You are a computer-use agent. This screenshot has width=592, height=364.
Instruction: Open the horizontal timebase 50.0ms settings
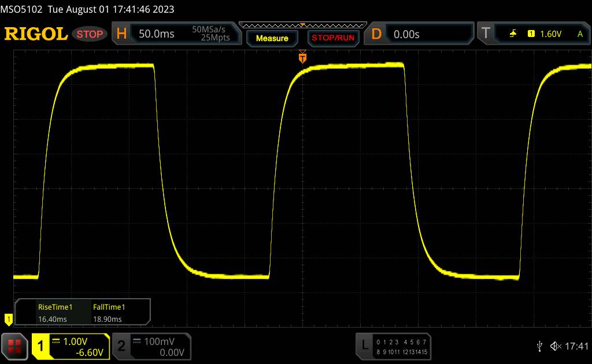pyautogui.click(x=176, y=34)
